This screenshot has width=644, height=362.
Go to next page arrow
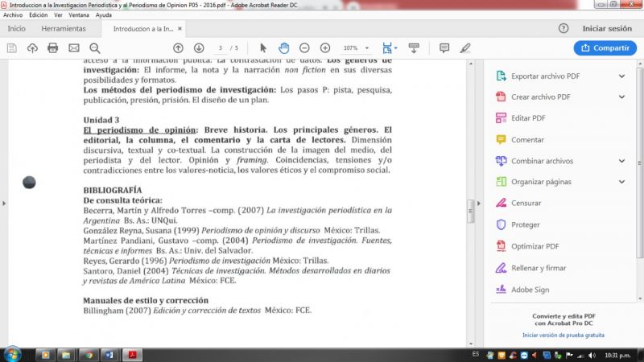(199, 48)
